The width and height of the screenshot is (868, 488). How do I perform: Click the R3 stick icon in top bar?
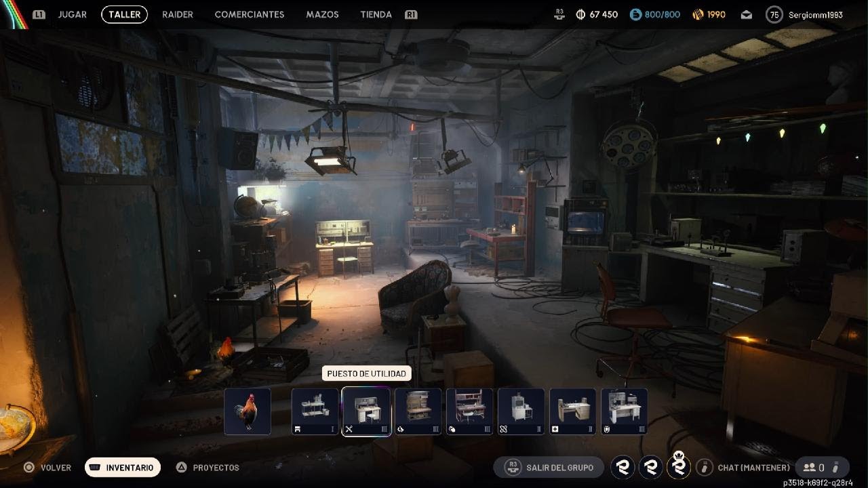[x=559, y=14]
